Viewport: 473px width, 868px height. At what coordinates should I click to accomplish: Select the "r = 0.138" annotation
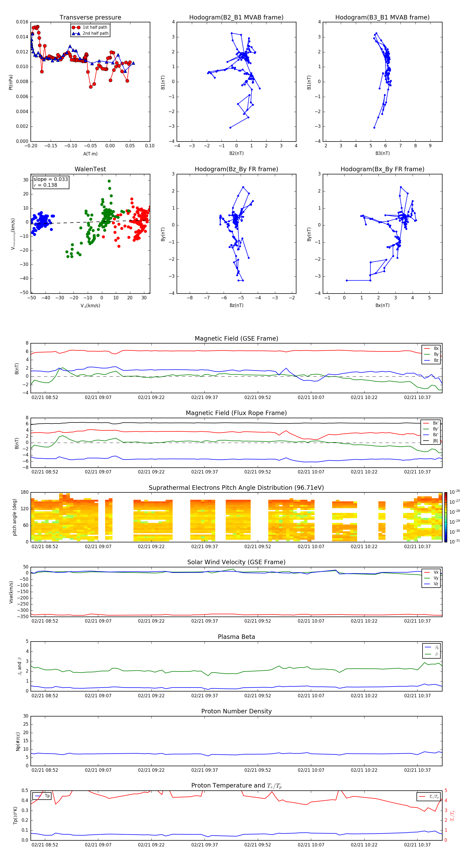click(45, 185)
